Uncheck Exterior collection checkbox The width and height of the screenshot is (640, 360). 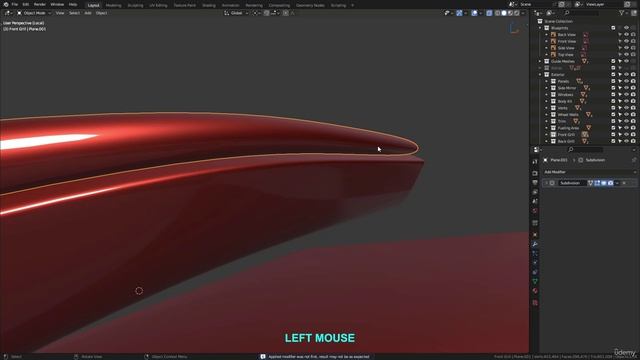click(613, 75)
